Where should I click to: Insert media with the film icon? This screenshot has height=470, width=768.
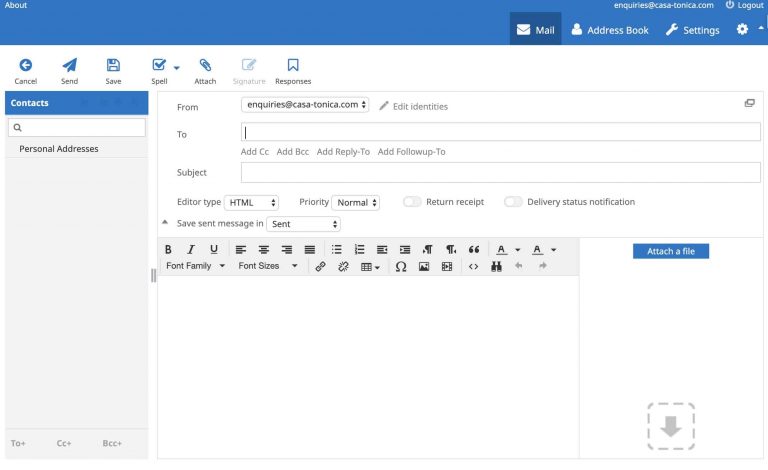pos(447,266)
